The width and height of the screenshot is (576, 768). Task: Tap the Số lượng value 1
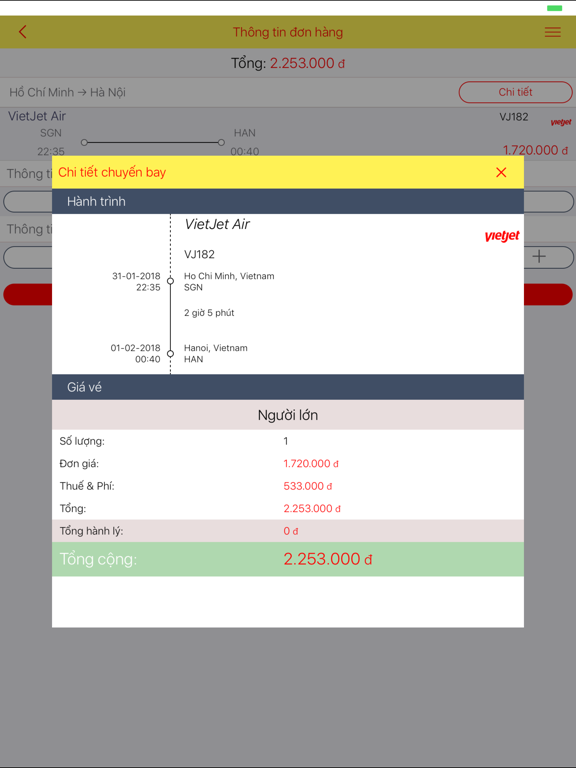pos(286,441)
